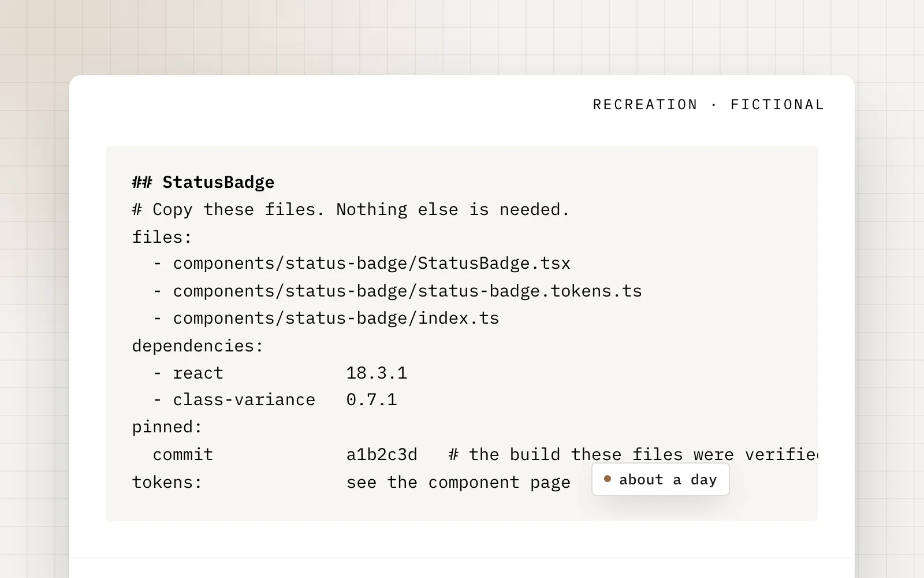Click the "files:" key
Screen dimensions: 924x578
pyautogui.click(x=162, y=237)
